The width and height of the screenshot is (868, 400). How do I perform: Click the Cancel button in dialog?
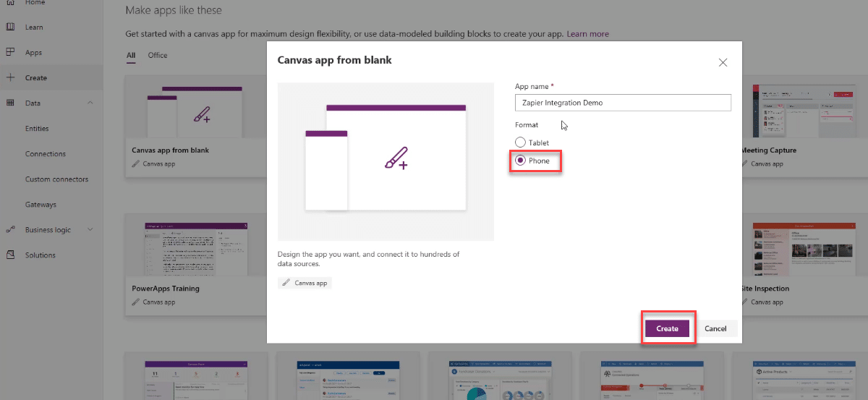(x=715, y=328)
